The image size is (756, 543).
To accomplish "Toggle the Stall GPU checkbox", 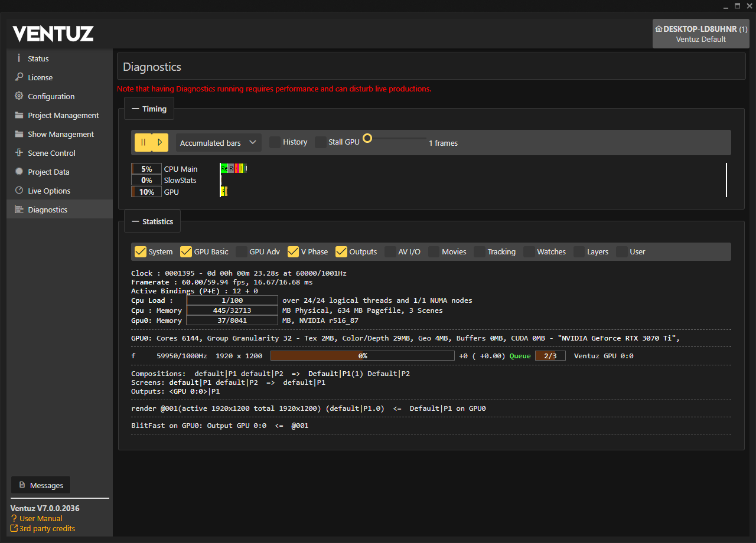I will tap(320, 142).
